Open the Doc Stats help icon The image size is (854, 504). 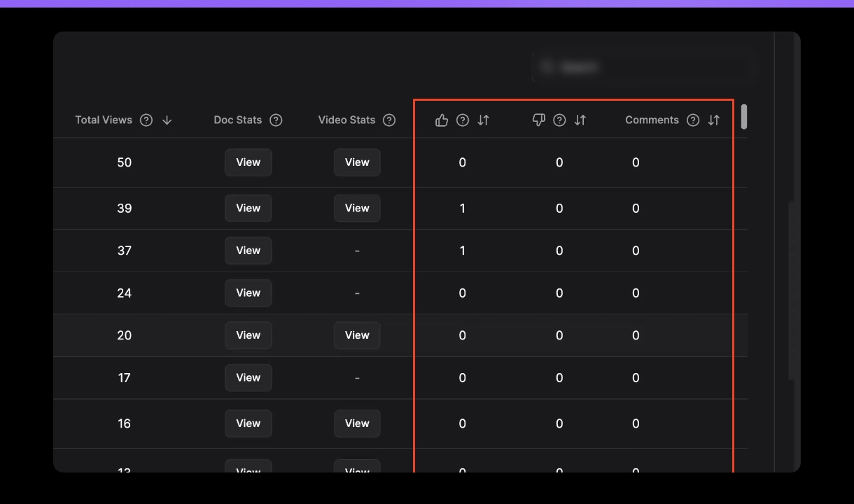point(276,120)
